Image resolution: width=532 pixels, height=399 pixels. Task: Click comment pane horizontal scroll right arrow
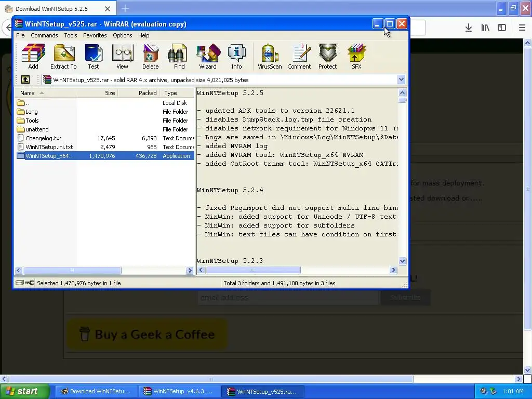(x=394, y=270)
